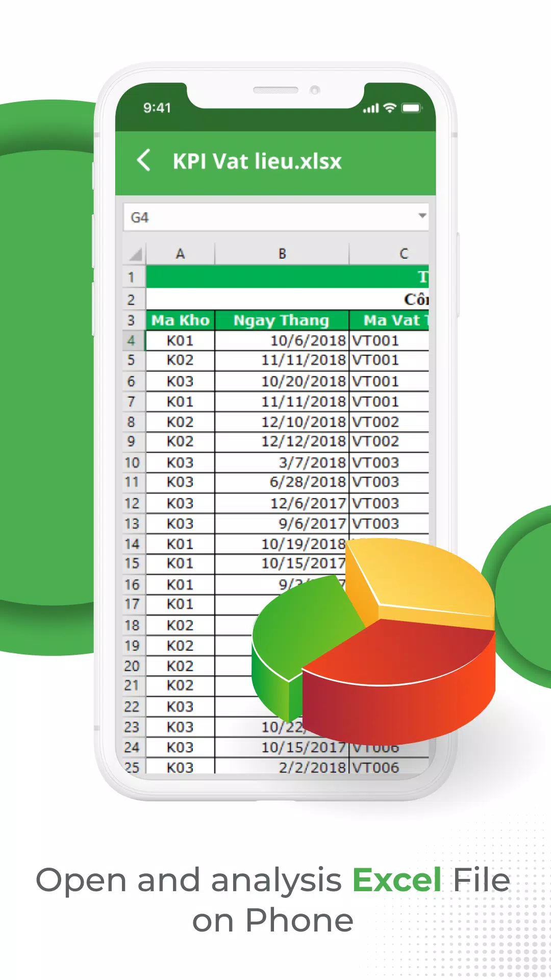Screen dimensions: 551x980
Task: Open the cell reference dropdown arrow
Action: [x=422, y=215]
